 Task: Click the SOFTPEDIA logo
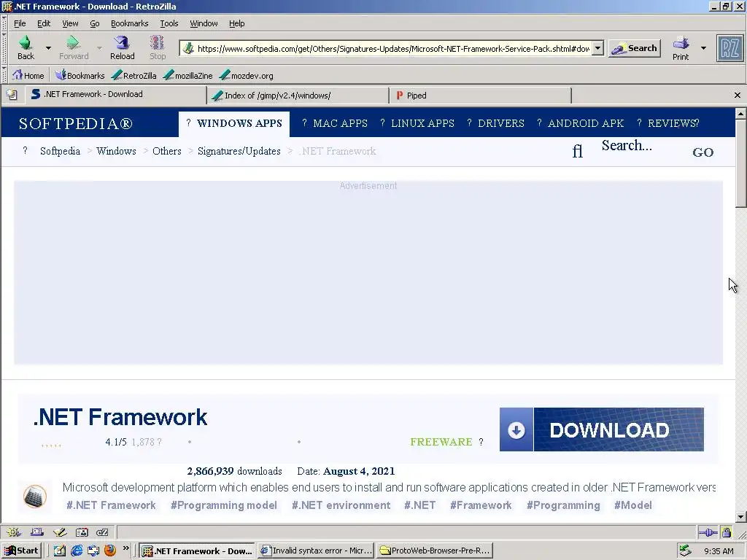[x=76, y=124]
